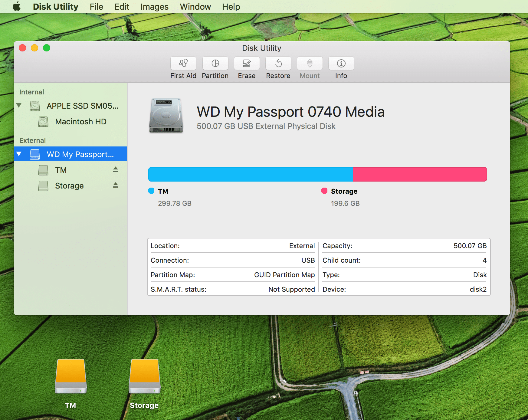The height and width of the screenshot is (420, 528).
Task: Collapse the APPLE SSD disclosure triangle
Action: [19, 106]
